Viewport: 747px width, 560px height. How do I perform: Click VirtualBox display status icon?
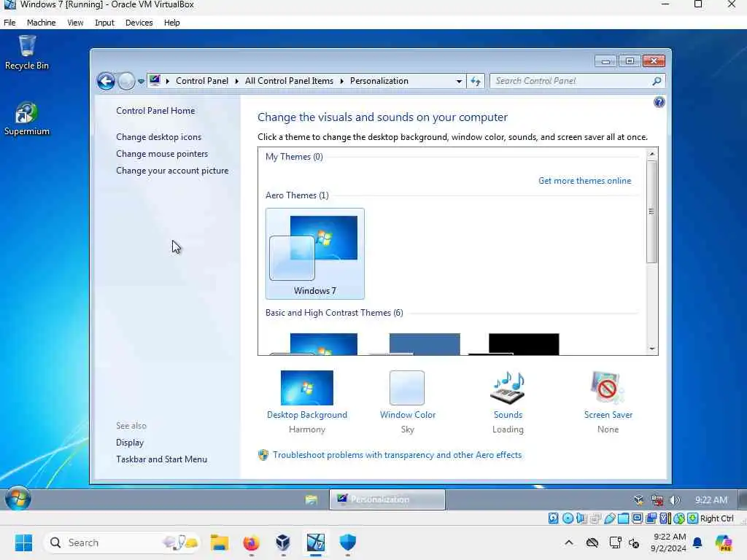pos(637,518)
